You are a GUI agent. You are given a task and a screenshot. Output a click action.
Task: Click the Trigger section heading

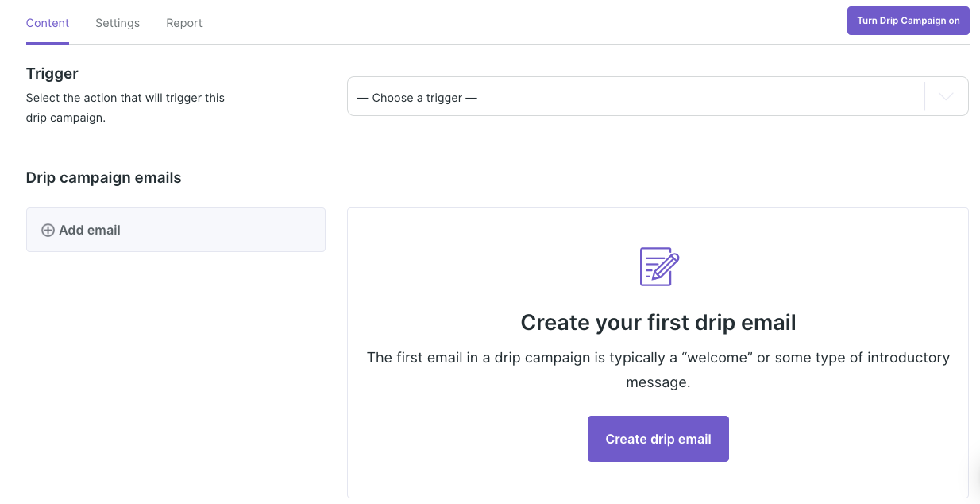click(x=52, y=73)
